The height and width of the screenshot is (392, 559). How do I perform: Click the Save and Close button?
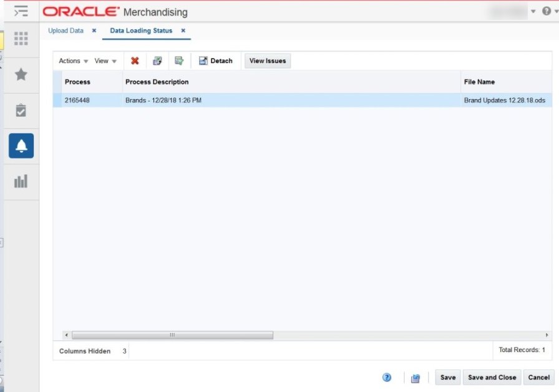pyautogui.click(x=492, y=378)
